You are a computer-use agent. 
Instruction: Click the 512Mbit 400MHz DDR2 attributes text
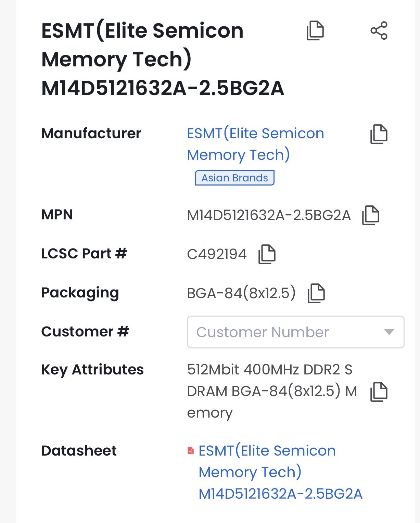[x=272, y=391]
